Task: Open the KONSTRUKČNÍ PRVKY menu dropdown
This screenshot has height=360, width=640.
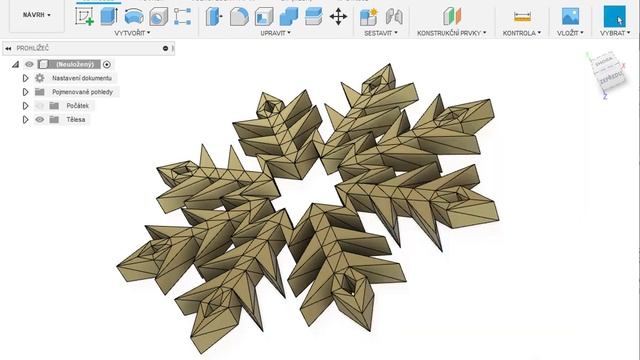Action: (452, 33)
